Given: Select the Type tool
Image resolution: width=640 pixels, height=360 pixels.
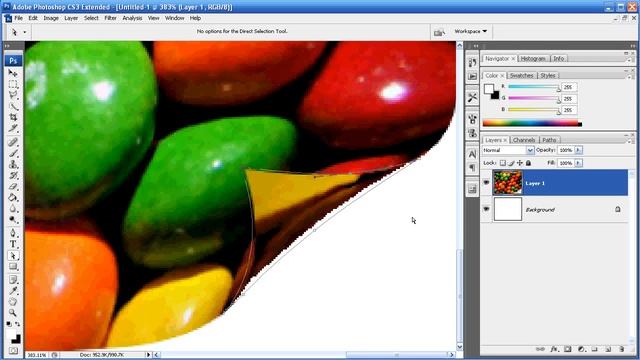Looking at the screenshot, I should tap(13, 244).
